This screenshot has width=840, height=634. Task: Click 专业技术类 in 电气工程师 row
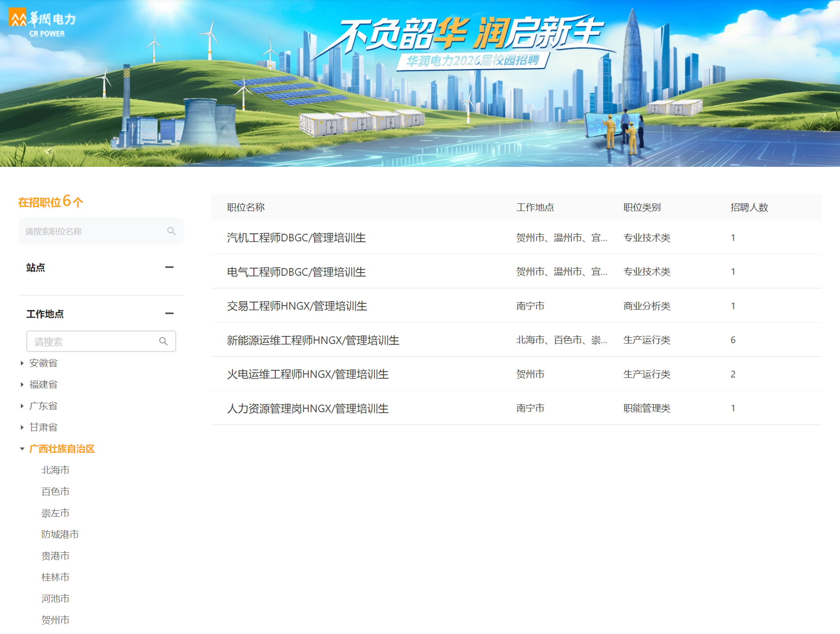tap(647, 272)
